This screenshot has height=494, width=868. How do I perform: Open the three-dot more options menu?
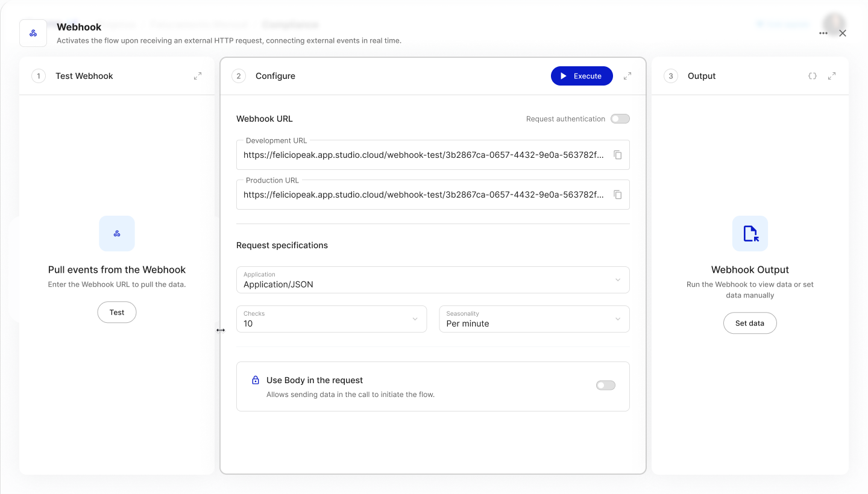click(x=823, y=33)
